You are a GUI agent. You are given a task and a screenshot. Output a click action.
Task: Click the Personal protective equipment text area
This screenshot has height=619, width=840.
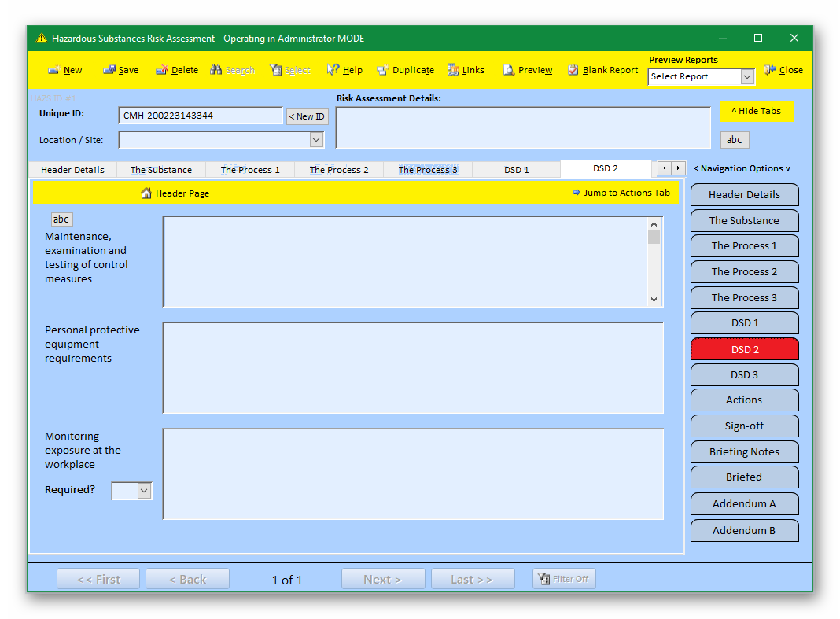point(413,367)
